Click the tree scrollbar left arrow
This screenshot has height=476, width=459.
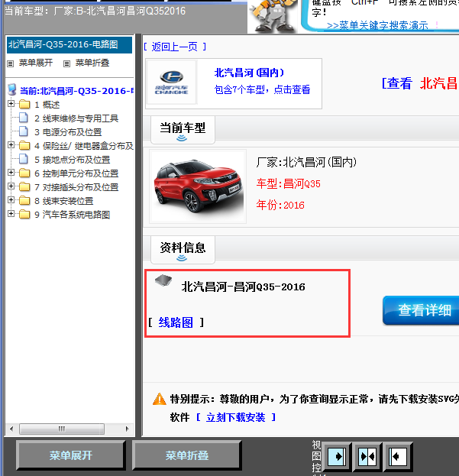11,429
